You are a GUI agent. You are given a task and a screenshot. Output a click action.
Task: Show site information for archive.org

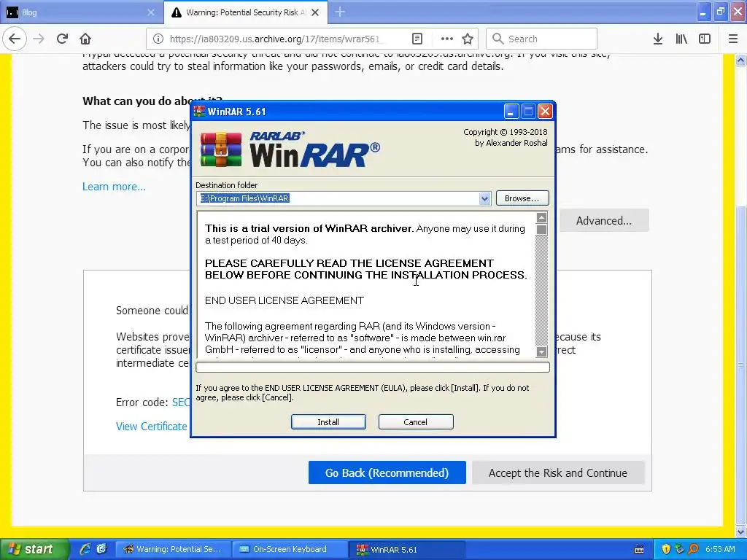pyautogui.click(x=158, y=39)
